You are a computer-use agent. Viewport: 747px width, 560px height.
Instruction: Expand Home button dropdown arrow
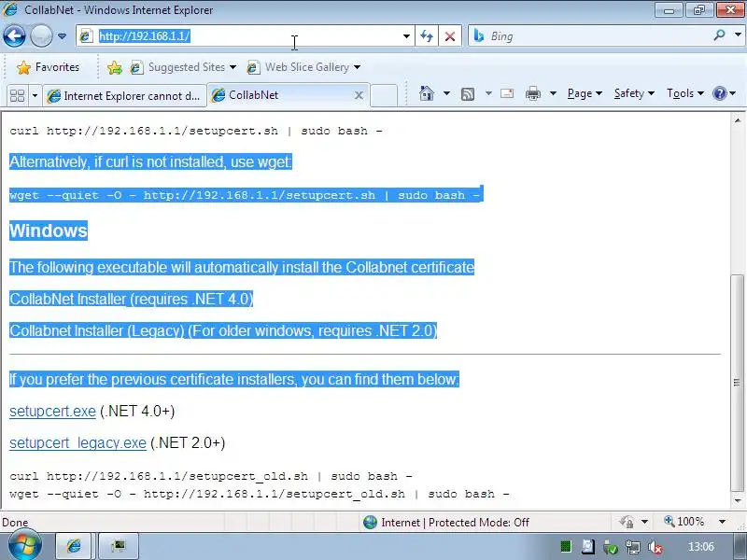point(446,93)
